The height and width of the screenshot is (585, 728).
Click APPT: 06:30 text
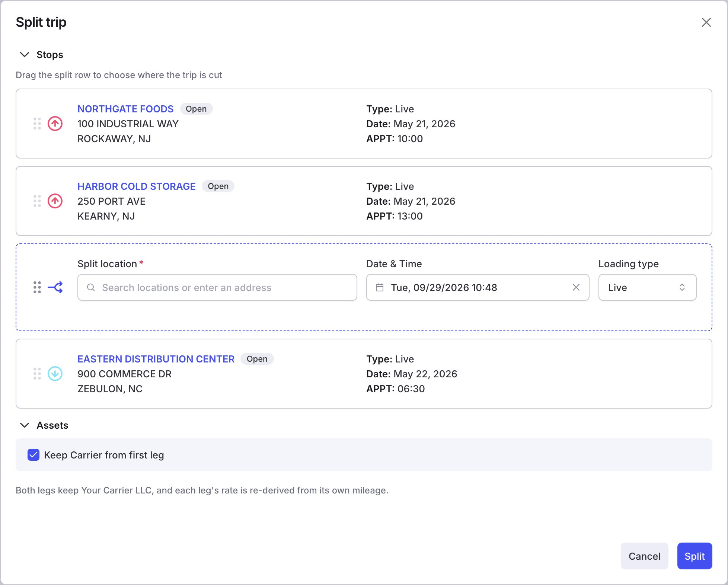[x=396, y=389]
